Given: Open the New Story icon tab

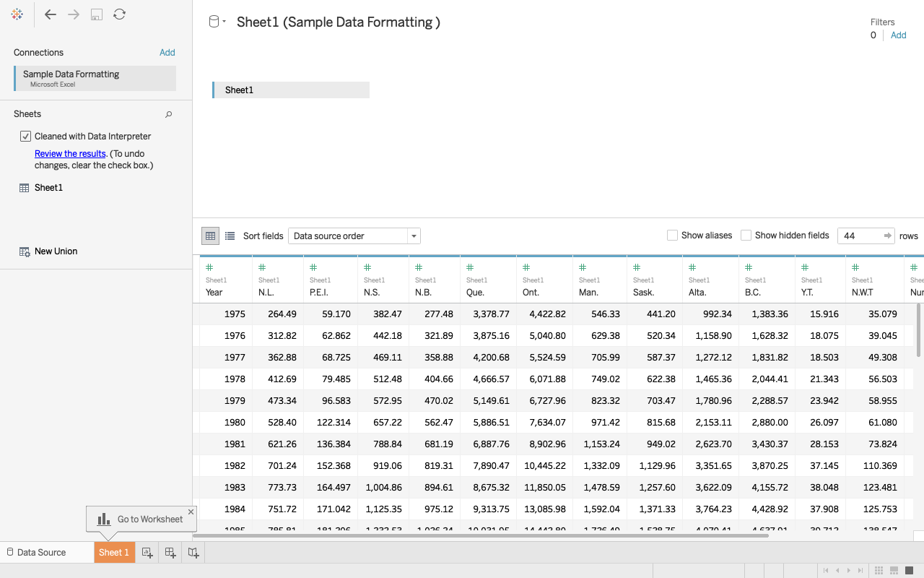Looking at the screenshot, I should tap(193, 553).
